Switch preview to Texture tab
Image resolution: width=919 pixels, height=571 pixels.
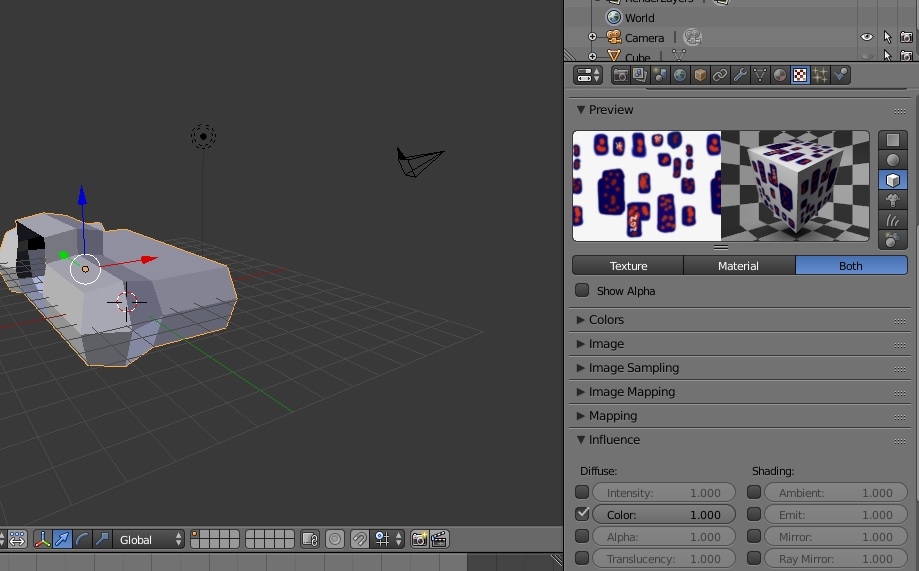pyautogui.click(x=628, y=266)
